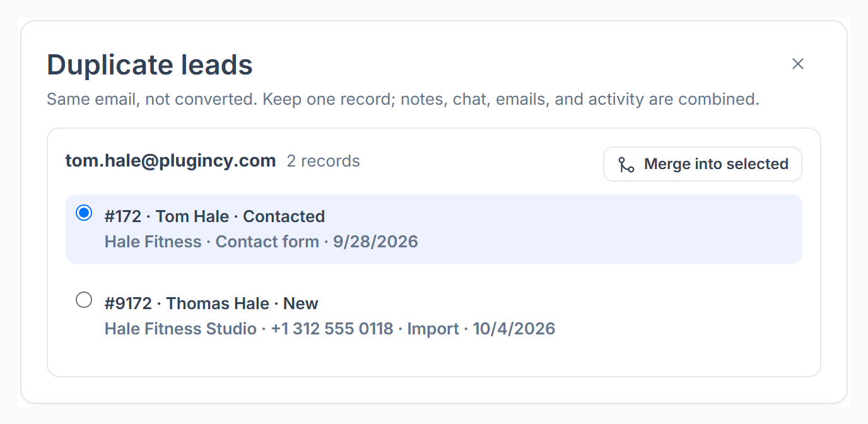
Task: Click Merge into selected button
Action: (x=703, y=164)
